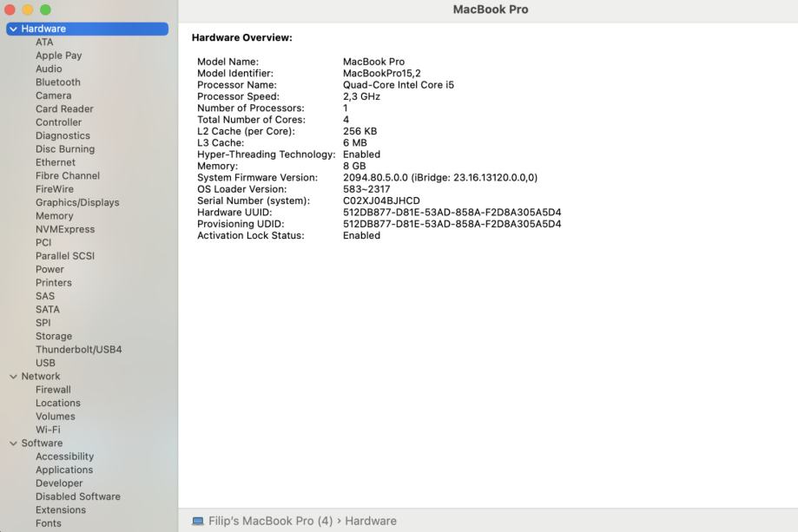Select Power in the sidebar

(x=49, y=269)
